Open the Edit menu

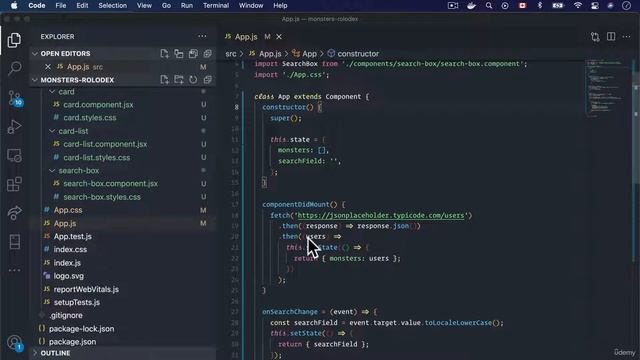click(x=82, y=6)
